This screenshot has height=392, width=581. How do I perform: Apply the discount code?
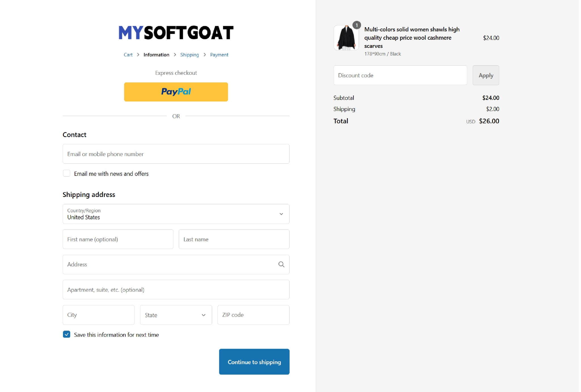pyautogui.click(x=486, y=75)
